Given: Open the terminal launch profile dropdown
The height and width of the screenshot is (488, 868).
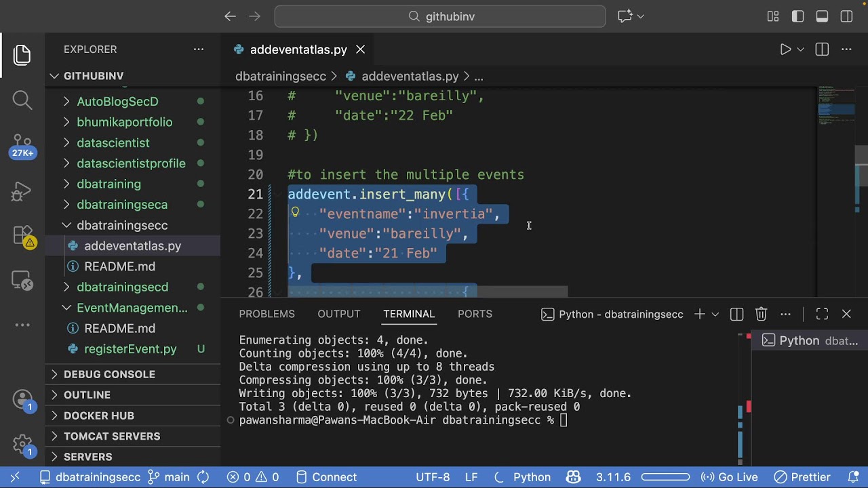Looking at the screenshot, I should [715, 314].
